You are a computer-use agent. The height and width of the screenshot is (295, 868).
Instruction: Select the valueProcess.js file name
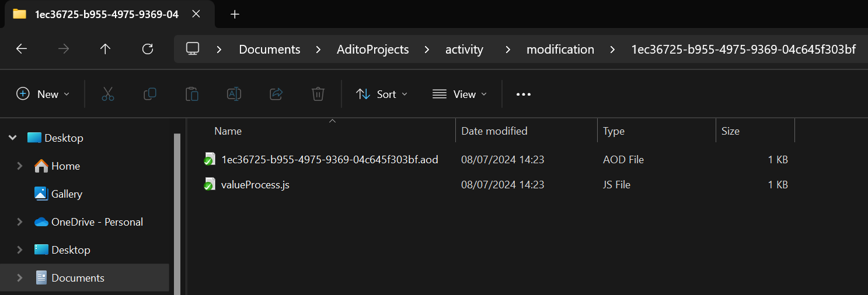click(x=255, y=185)
